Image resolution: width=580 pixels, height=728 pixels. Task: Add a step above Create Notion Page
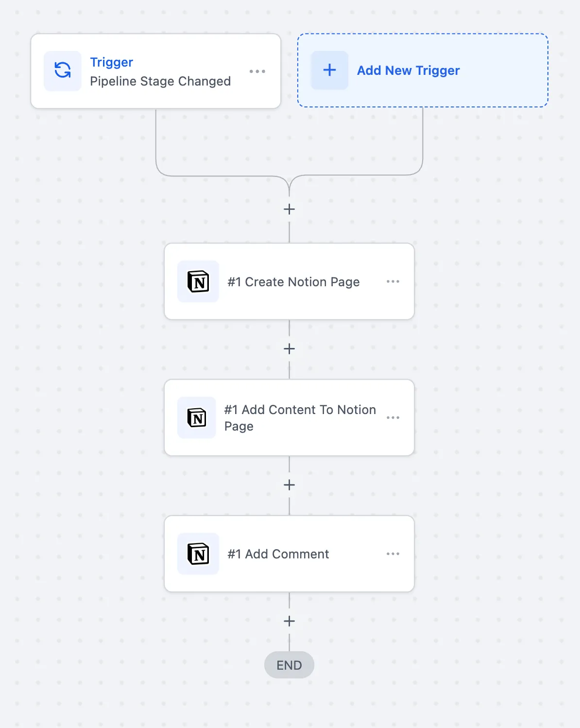coord(290,209)
